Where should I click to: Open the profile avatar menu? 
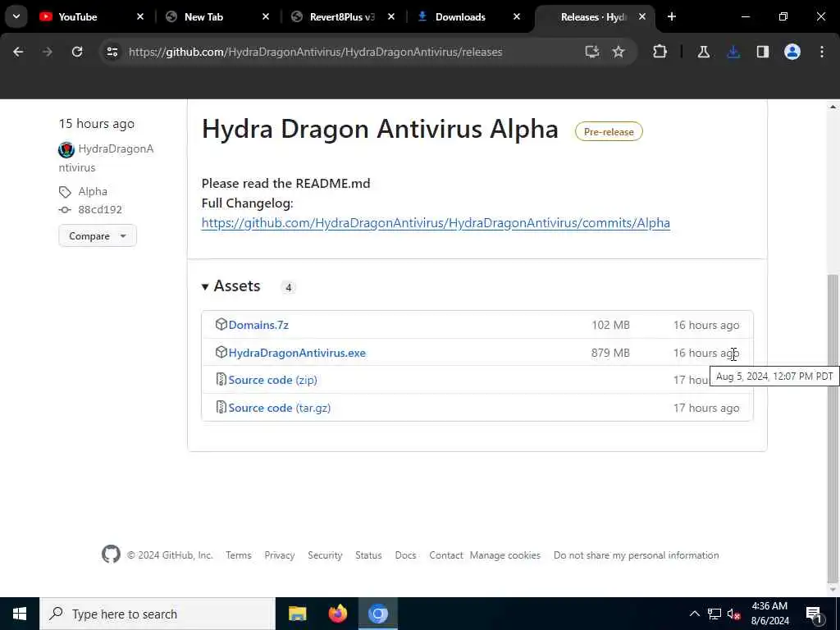[x=792, y=52]
